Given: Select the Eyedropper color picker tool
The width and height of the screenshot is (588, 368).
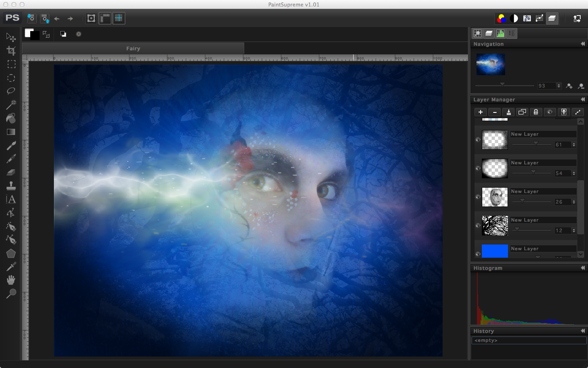Looking at the screenshot, I should coord(11,267).
